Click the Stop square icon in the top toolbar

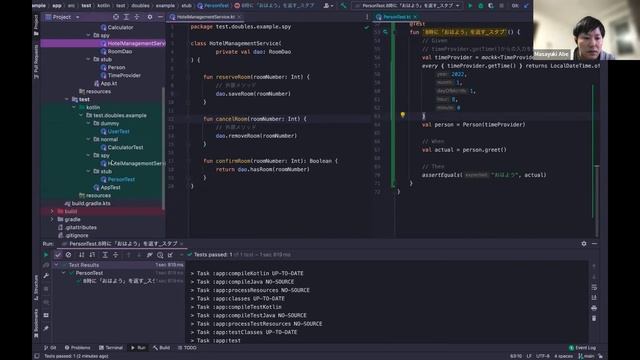pyautogui.click(x=502, y=6)
